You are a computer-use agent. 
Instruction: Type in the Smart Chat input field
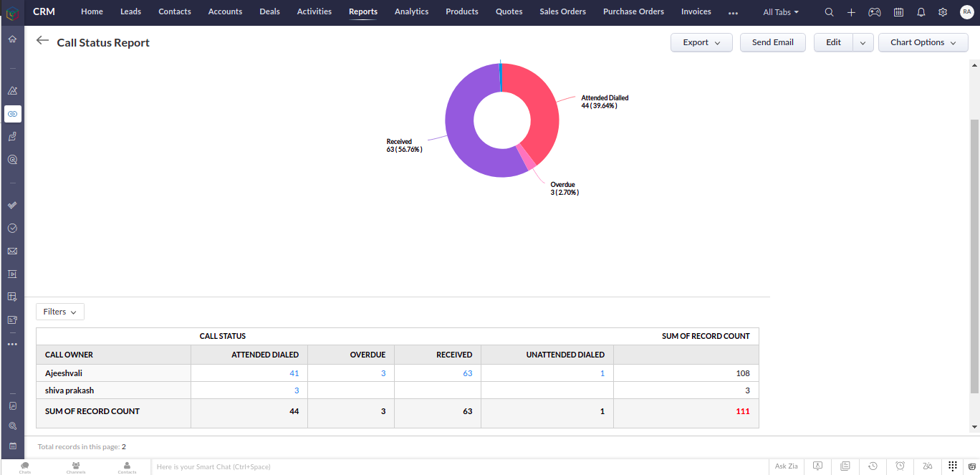458,467
